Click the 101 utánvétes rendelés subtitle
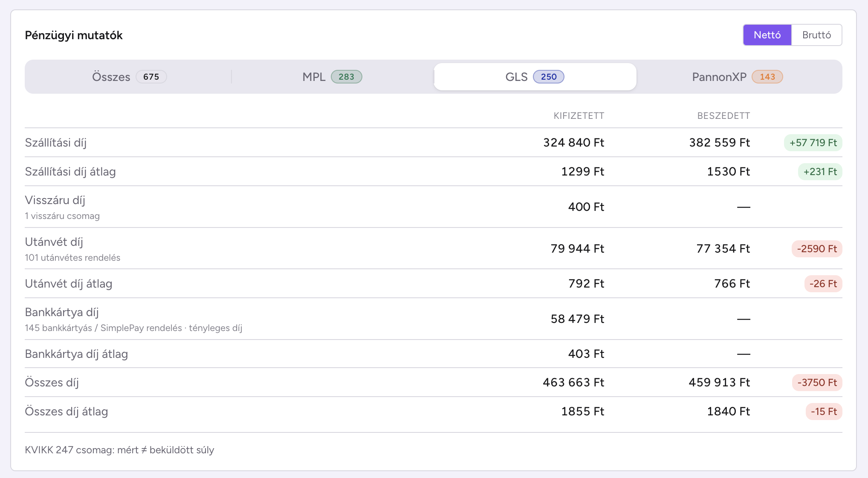Image resolution: width=868 pixels, height=478 pixels. (72, 258)
